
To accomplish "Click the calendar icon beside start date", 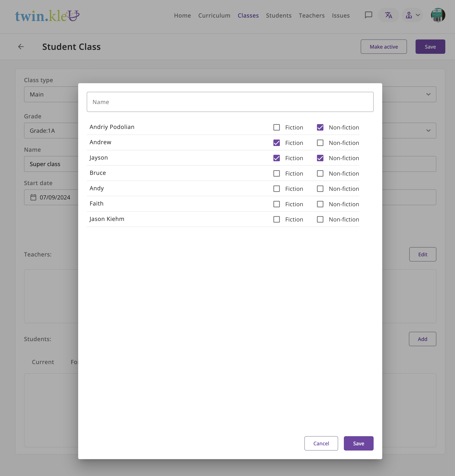I will point(33,197).
